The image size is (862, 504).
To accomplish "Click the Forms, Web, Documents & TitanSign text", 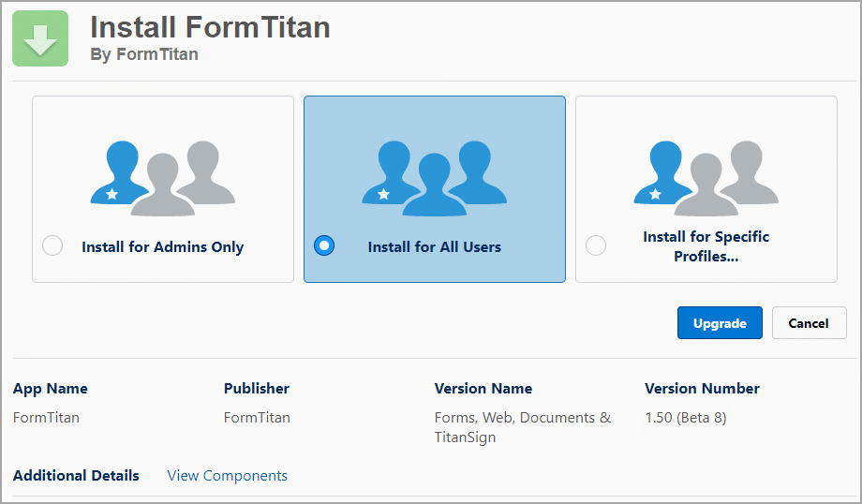I will click(522, 427).
